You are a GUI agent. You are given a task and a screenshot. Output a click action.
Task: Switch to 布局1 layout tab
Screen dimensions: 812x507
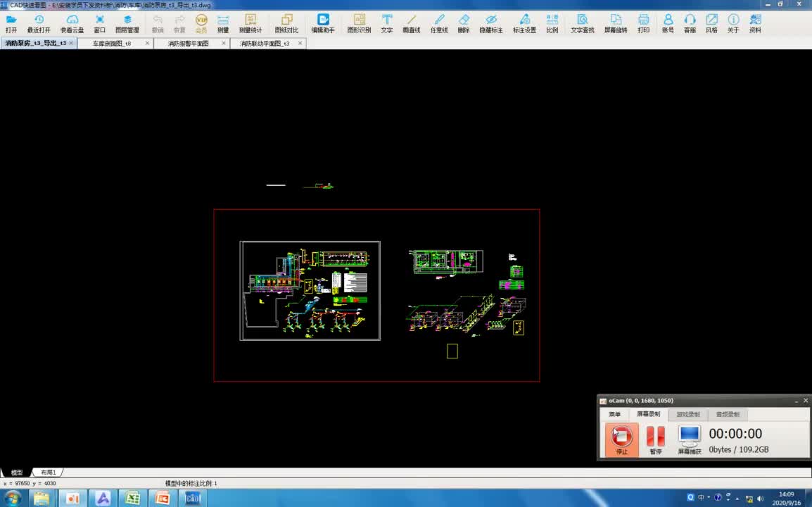click(48, 472)
